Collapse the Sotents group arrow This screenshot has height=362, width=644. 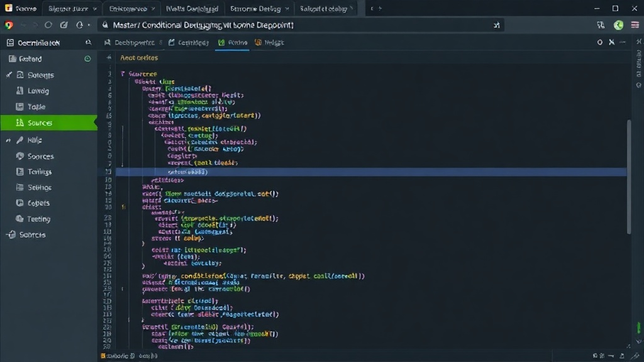click(x=9, y=75)
